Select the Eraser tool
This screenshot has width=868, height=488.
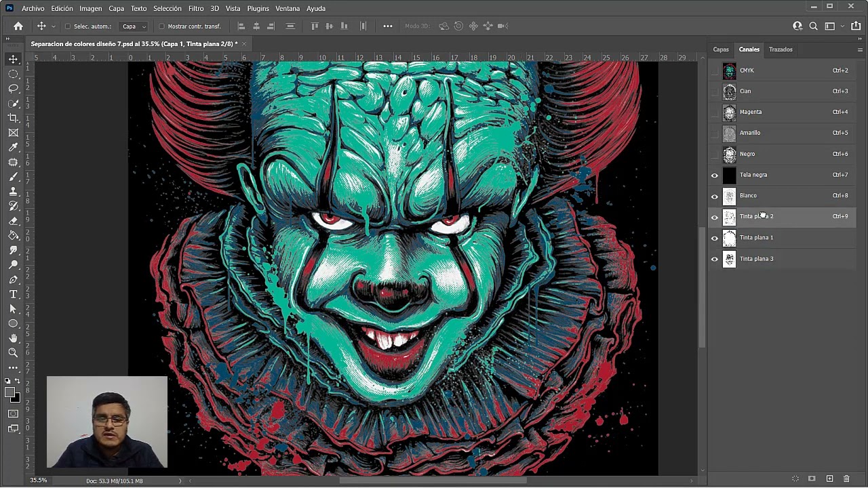click(13, 221)
